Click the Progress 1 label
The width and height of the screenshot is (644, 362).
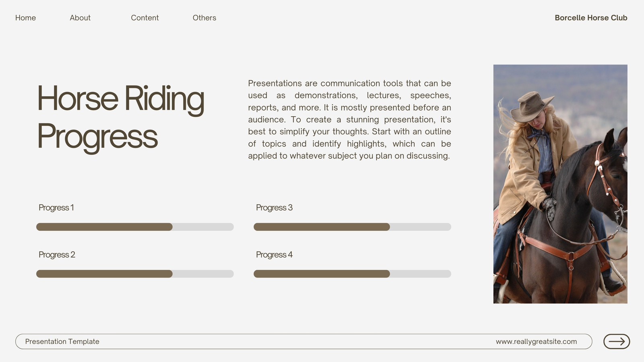coord(56,208)
